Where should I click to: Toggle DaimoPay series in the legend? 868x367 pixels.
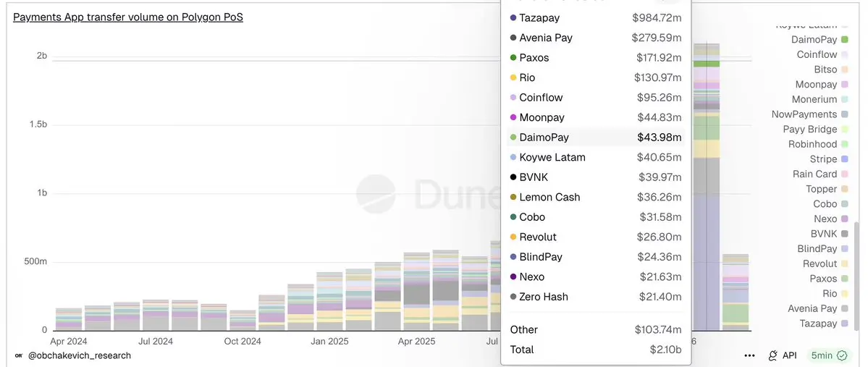[819, 40]
